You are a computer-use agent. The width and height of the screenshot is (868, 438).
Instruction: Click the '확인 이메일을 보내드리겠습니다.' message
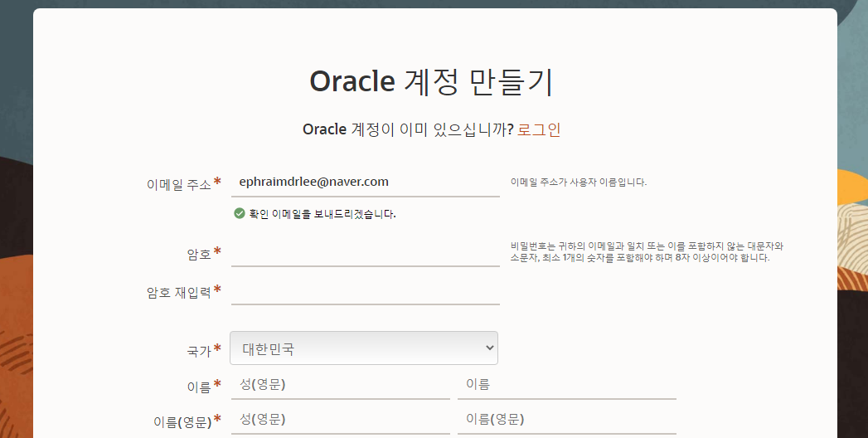322,214
